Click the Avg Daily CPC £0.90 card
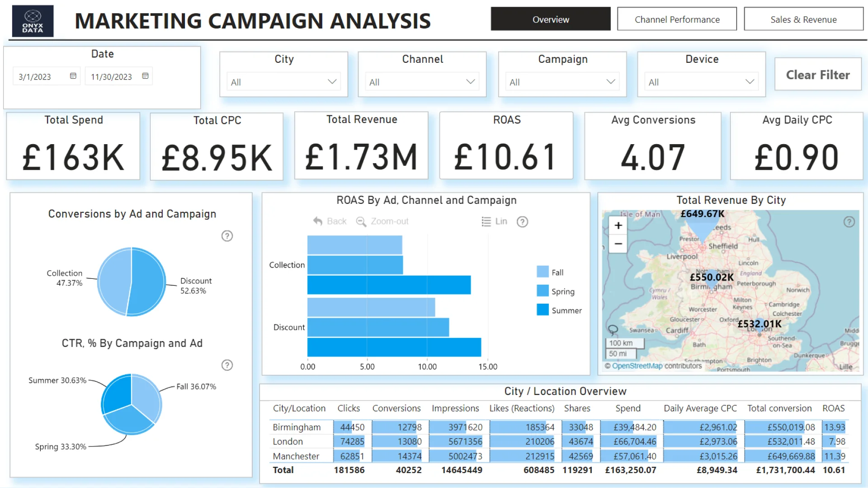868x488 pixels. pos(797,146)
